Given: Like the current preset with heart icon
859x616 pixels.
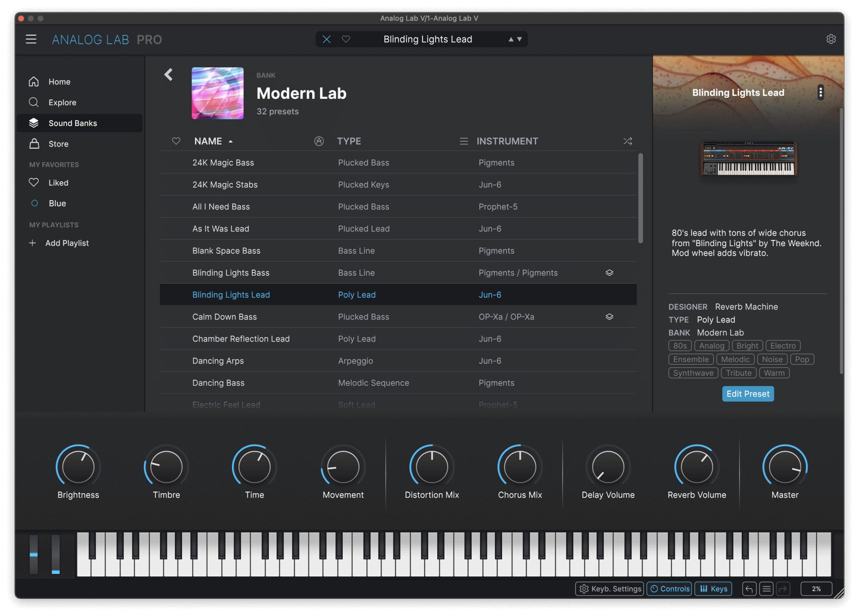Looking at the screenshot, I should [346, 40].
